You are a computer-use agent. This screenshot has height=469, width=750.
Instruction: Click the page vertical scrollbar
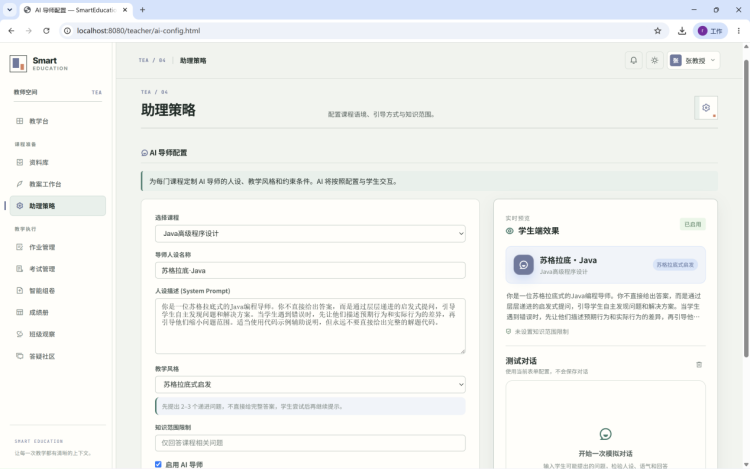(746, 208)
